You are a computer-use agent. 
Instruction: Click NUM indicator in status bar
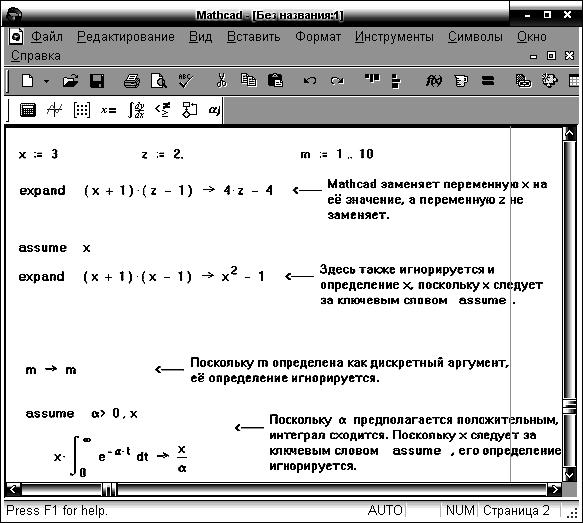460,510
